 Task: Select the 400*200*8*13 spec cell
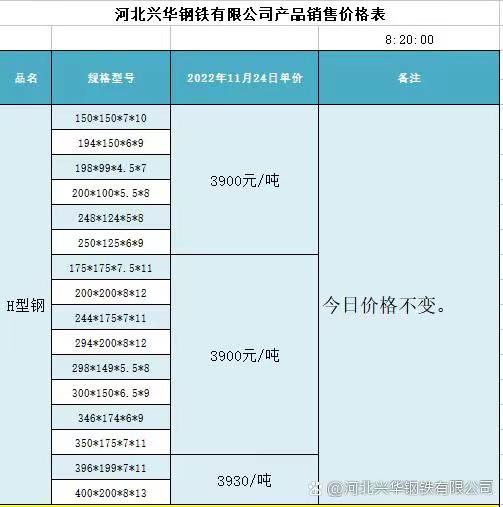point(111,493)
